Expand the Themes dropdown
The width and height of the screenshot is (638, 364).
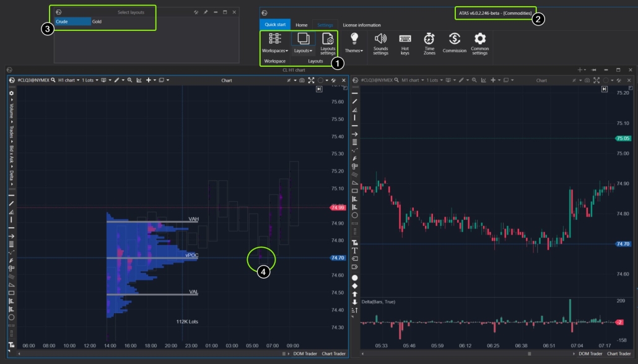tap(354, 43)
